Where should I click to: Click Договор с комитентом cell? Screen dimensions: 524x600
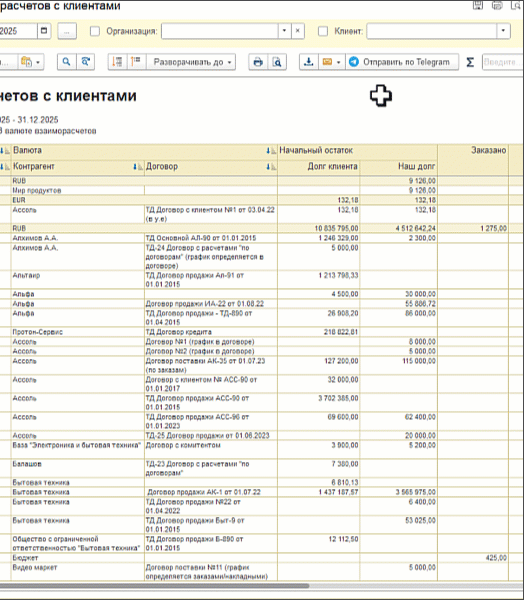[211, 450]
